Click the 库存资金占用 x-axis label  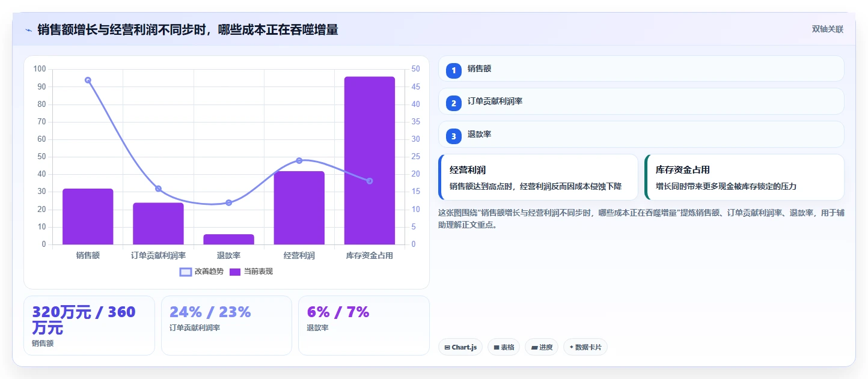point(370,255)
